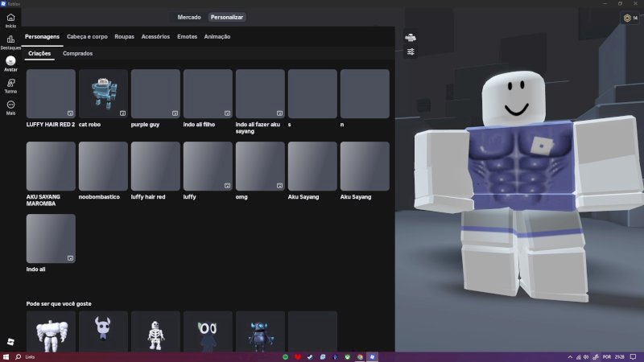Image resolution: width=644 pixels, height=362 pixels.
Task: Click the Roblox Studio icon in sidebar
Action: 10,341
